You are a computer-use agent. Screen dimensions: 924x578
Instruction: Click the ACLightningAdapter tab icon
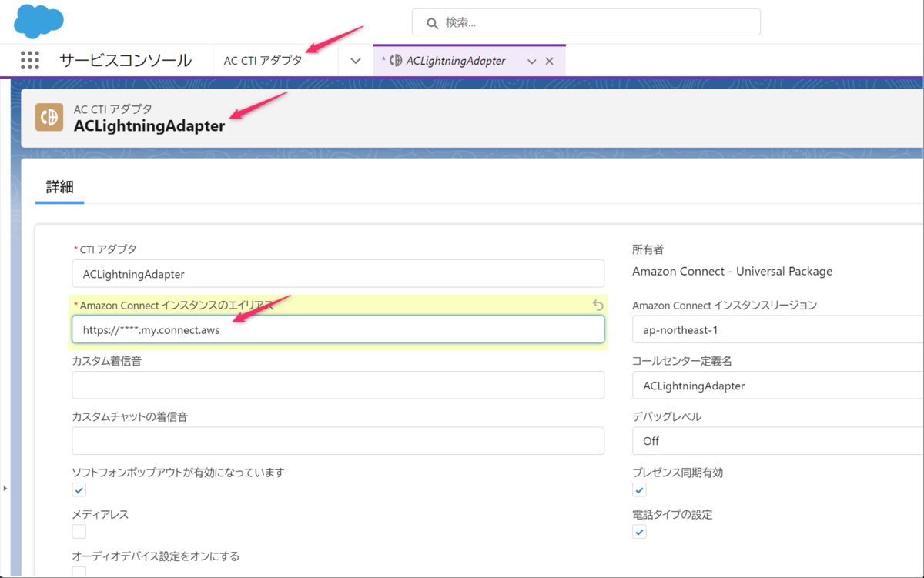click(396, 61)
